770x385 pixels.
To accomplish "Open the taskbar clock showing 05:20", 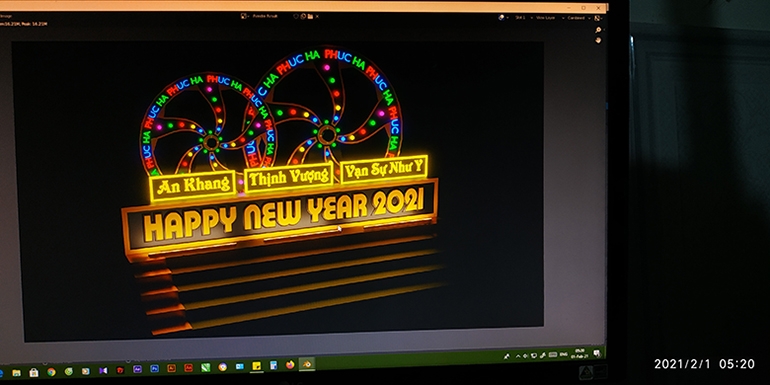I will coord(580,354).
